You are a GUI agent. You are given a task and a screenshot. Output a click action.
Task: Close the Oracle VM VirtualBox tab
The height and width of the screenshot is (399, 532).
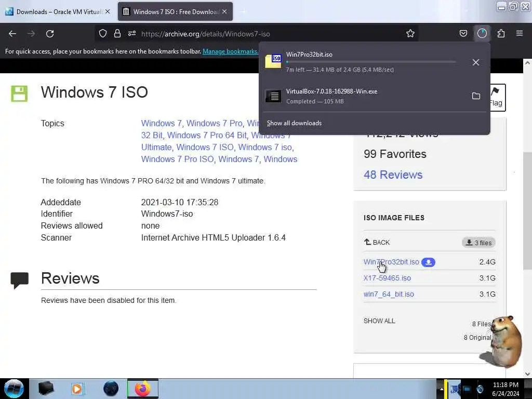click(108, 11)
